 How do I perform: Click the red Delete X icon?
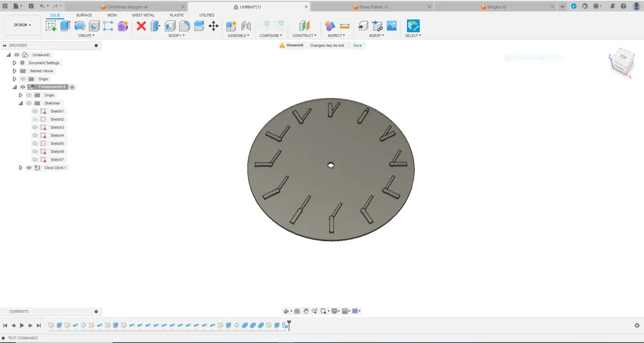coord(141,26)
